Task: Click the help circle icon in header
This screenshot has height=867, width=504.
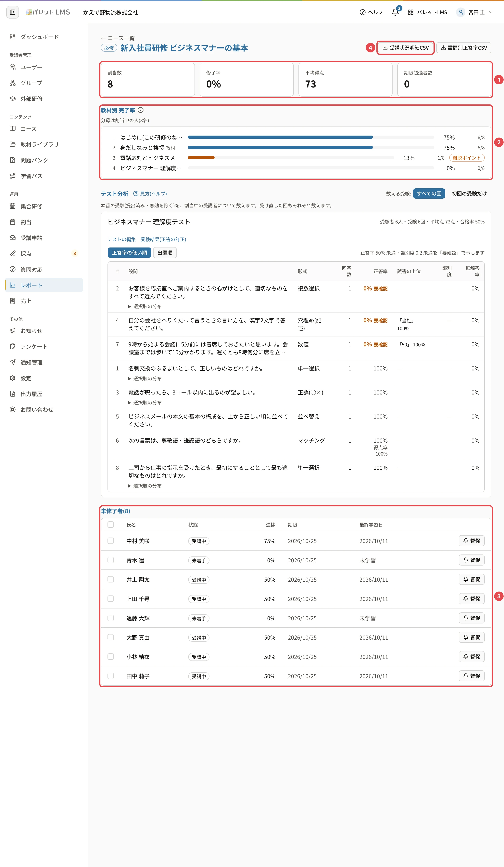Action: [362, 12]
